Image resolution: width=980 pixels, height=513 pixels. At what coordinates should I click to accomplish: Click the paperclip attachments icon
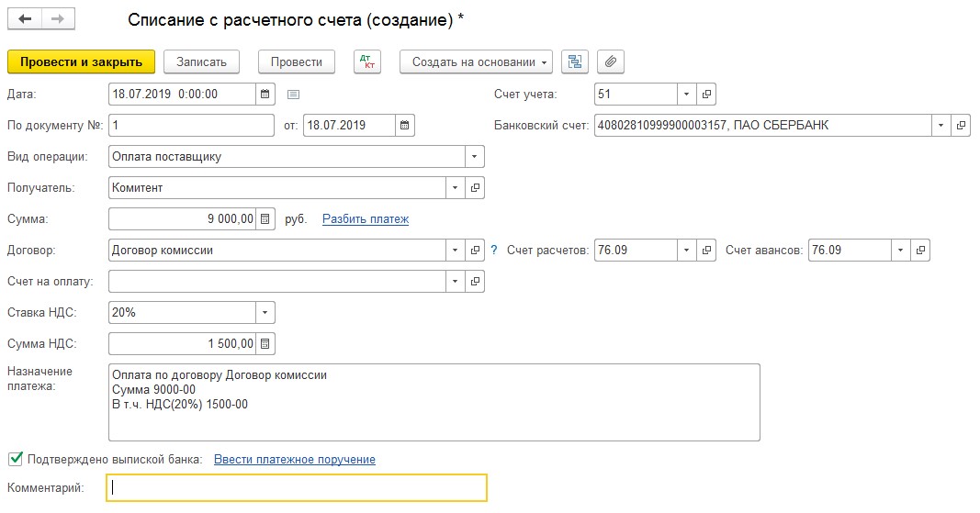pos(610,62)
